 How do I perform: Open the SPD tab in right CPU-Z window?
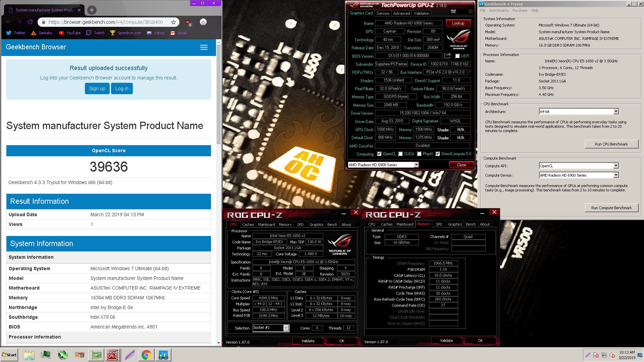pyautogui.click(x=439, y=224)
